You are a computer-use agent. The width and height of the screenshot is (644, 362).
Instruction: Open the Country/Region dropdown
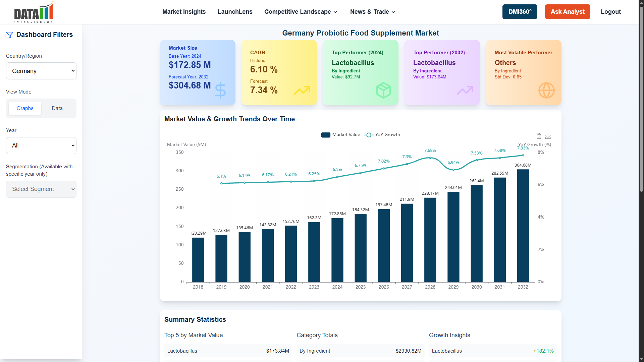41,71
